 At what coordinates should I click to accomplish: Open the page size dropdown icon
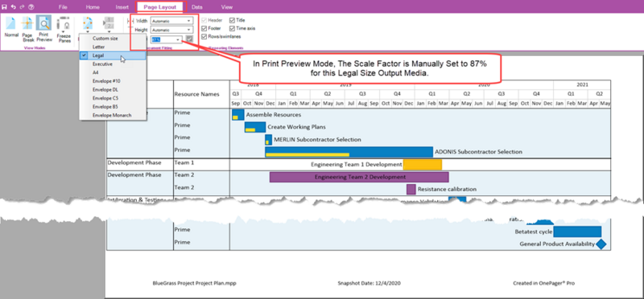point(88,25)
